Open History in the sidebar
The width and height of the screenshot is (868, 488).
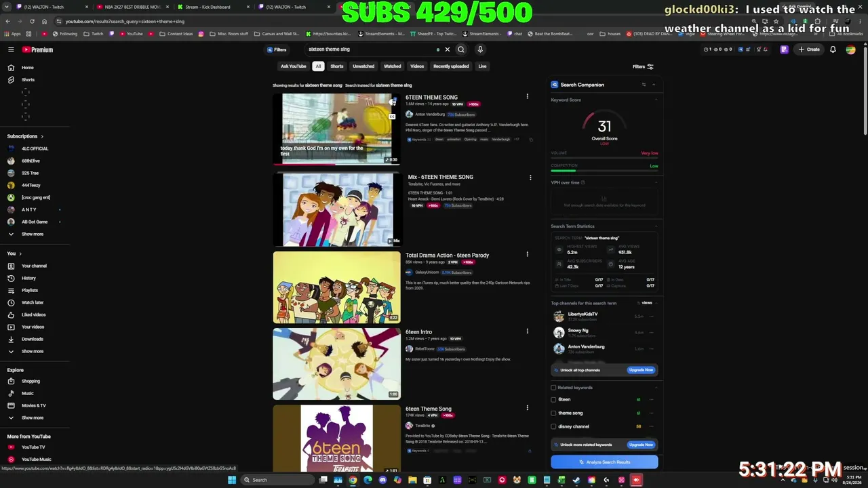(x=28, y=278)
